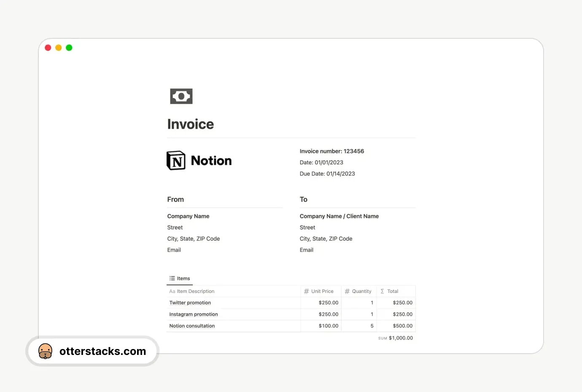Select the Twitter promotion row
Screen dimensions: 582x392
(x=291, y=303)
